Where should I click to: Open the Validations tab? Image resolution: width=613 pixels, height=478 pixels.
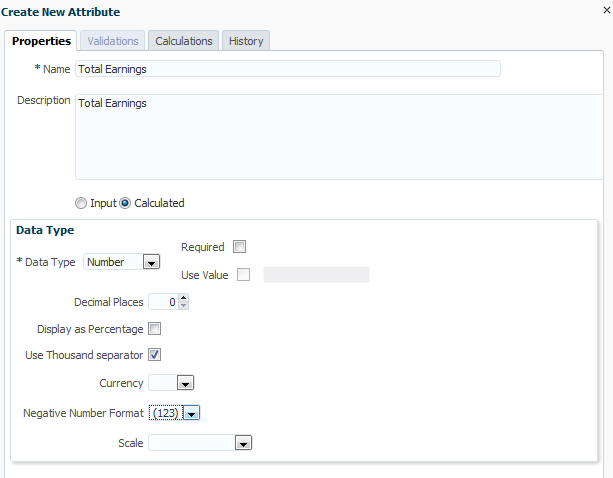pyautogui.click(x=113, y=41)
